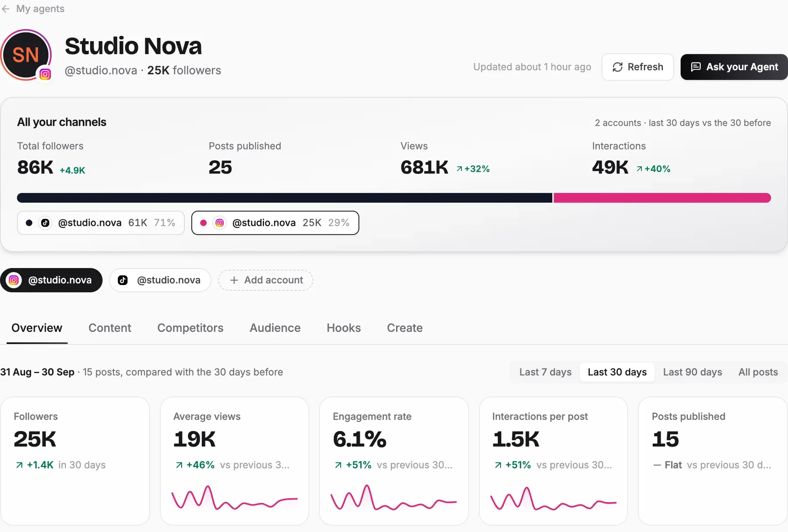
Task: Click the up arrow beside +32% Views
Action: (459, 169)
